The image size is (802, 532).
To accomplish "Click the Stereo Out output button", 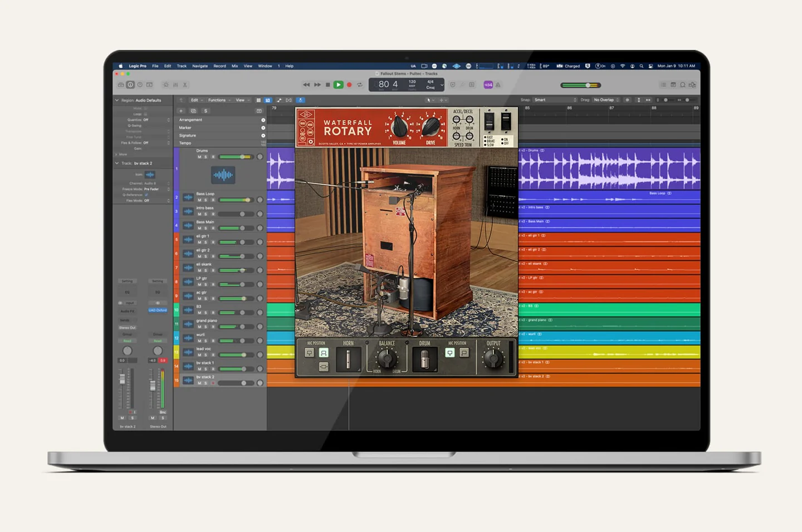I will 127,328.
